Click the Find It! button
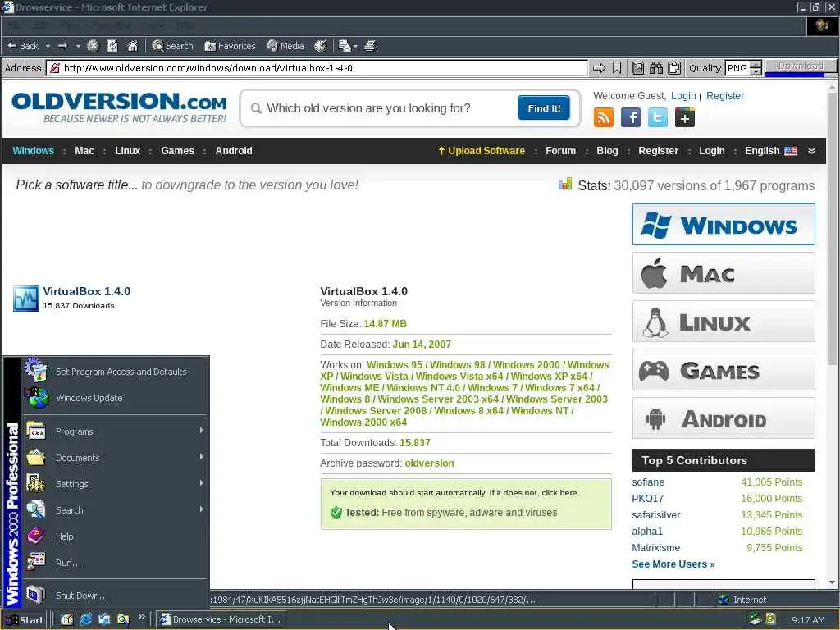The width and height of the screenshot is (840, 630). [x=543, y=108]
